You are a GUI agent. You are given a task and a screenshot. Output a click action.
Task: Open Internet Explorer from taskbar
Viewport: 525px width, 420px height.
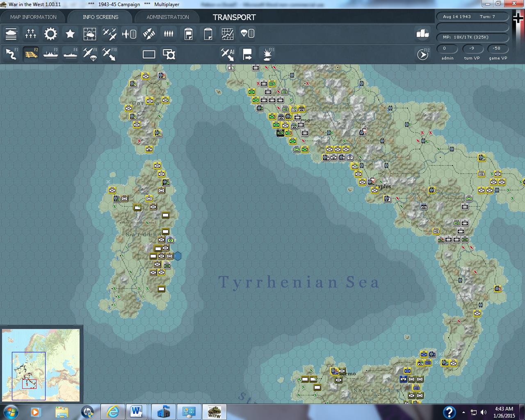click(x=112, y=411)
